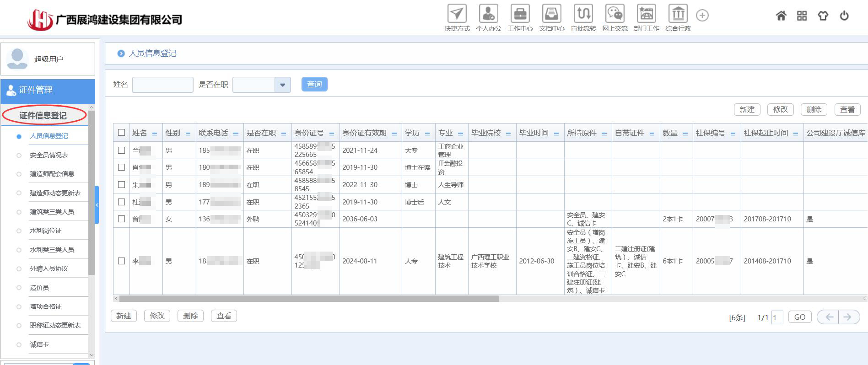Check the row with ID expiry 2021-11-24

(121, 150)
